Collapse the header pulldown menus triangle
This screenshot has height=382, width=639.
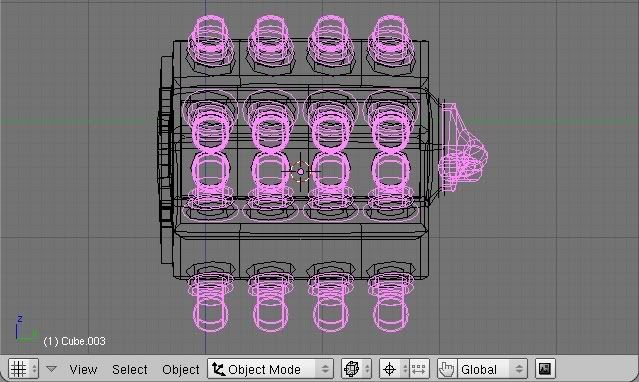point(51,369)
